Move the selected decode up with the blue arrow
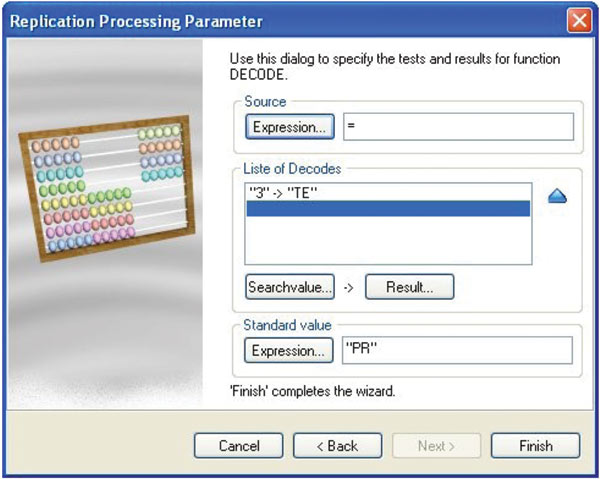This screenshot has width=600, height=479. 557,197
